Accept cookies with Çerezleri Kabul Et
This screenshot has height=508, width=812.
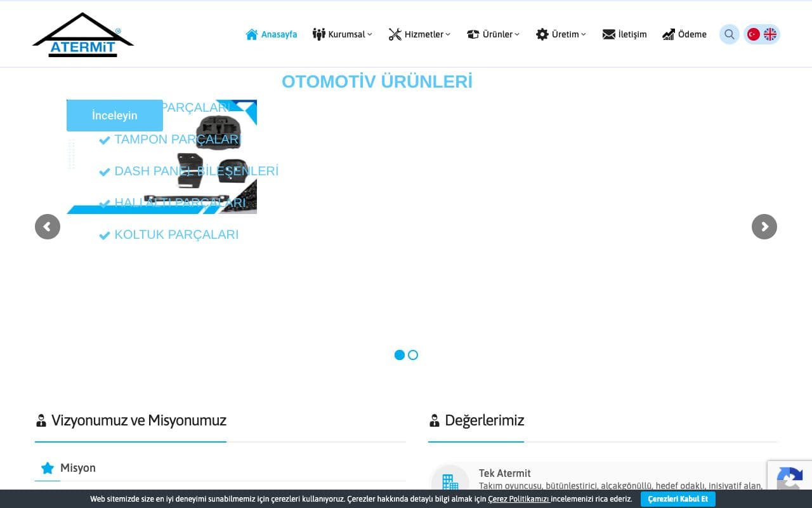coord(678,499)
